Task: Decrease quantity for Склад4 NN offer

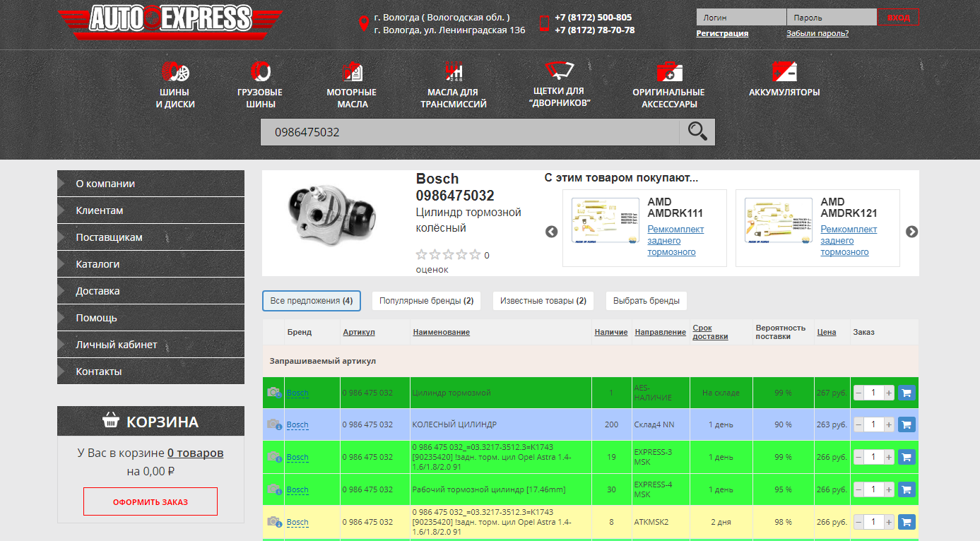Action: (858, 424)
